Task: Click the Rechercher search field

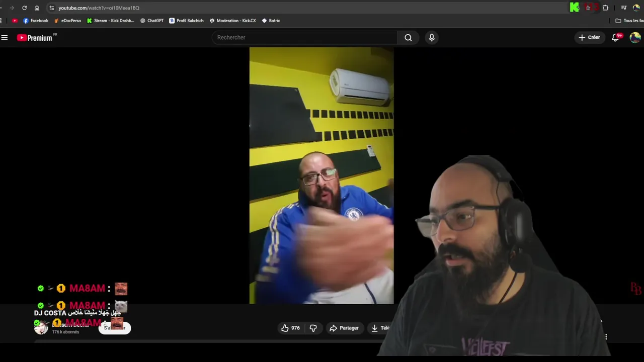Action: pos(304,38)
